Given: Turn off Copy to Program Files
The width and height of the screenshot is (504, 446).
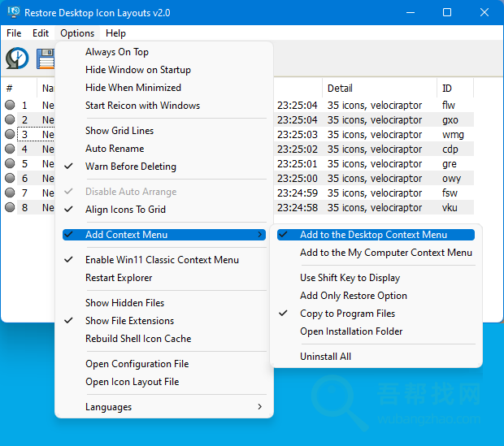Looking at the screenshot, I should click(x=347, y=314).
